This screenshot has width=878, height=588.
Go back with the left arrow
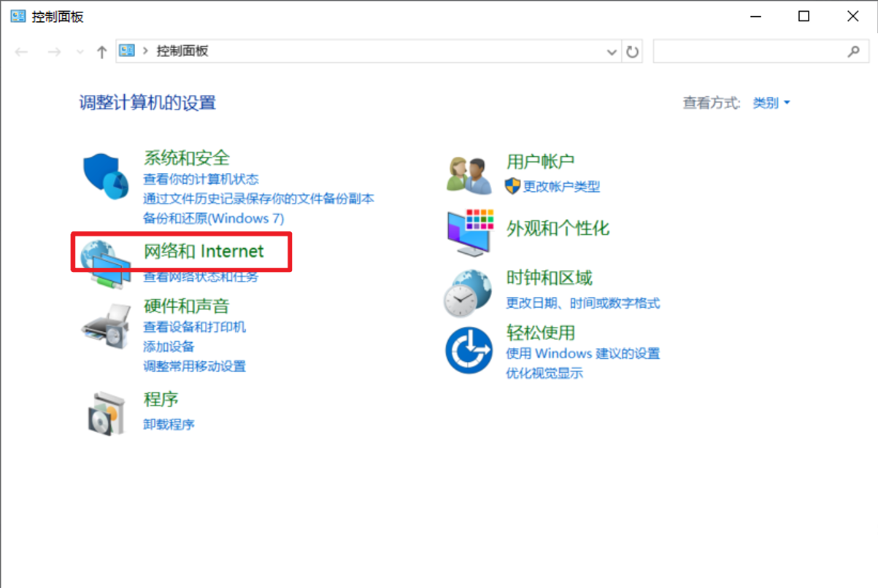pos(21,52)
